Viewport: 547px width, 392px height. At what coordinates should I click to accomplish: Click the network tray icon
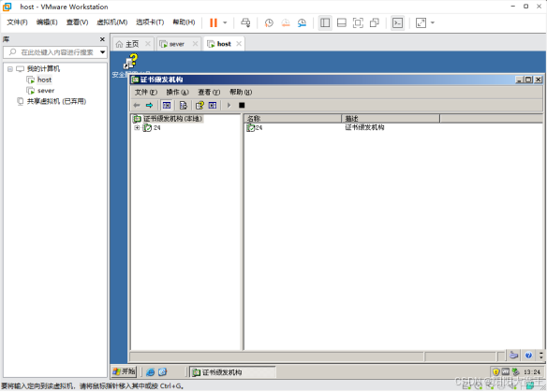point(516,371)
